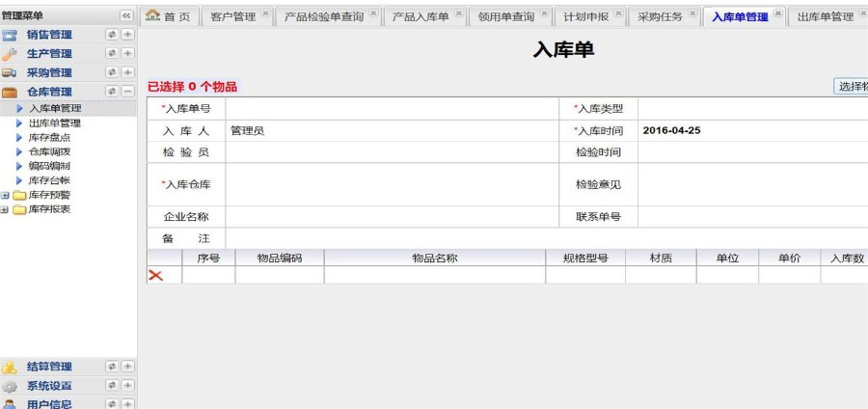Image resolution: width=868 pixels, height=409 pixels.
Task: Click the 选择物品 button
Action: pos(851,87)
